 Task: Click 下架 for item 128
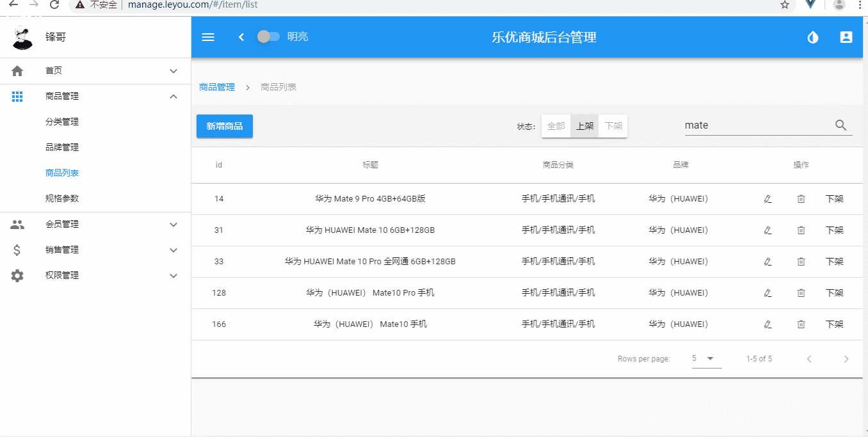[x=835, y=293]
